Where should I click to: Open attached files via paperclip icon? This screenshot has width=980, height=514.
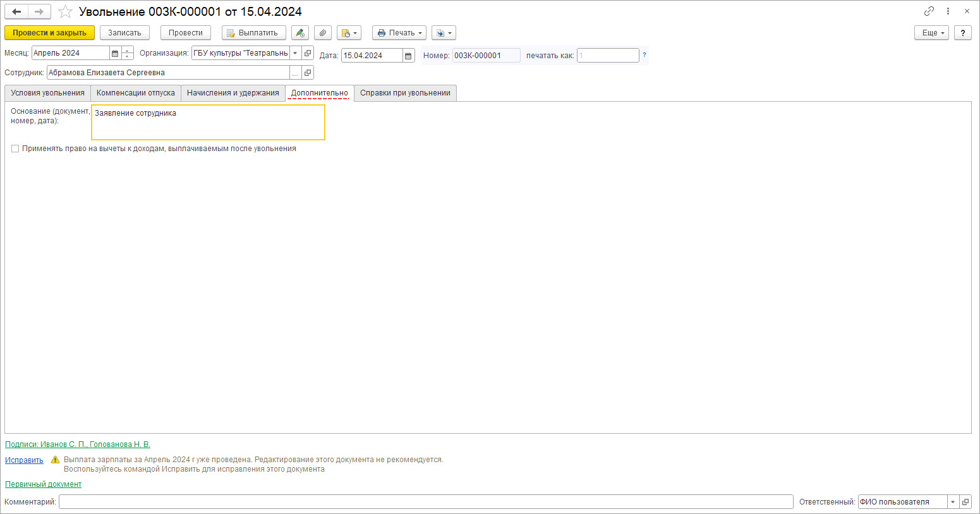pos(323,33)
